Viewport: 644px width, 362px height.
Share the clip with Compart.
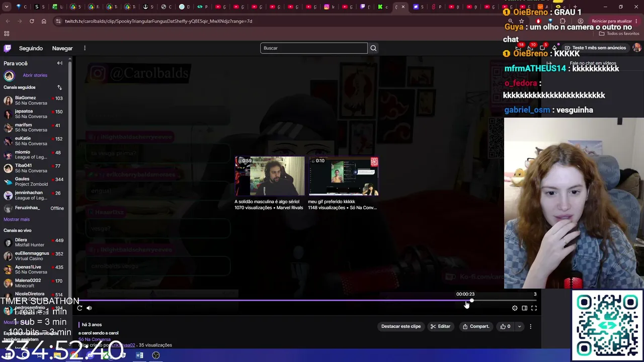click(x=476, y=326)
